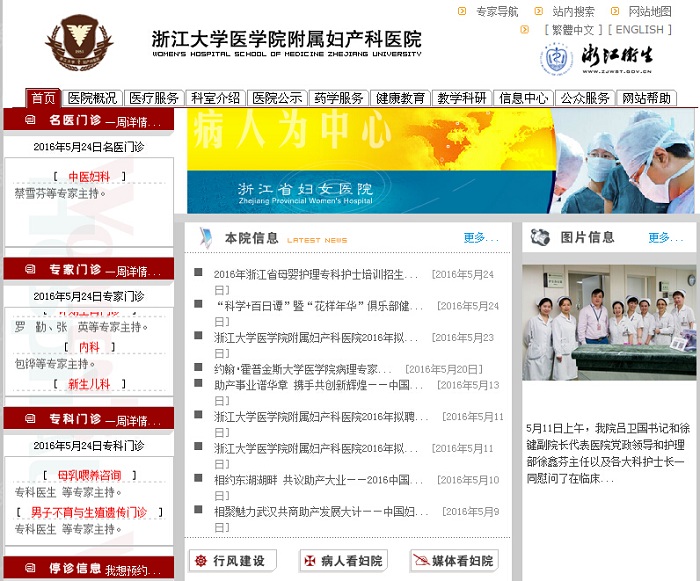This screenshot has height=581, width=700.
Task: Click the hospital emblem logo
Action: tap(79, 42)
